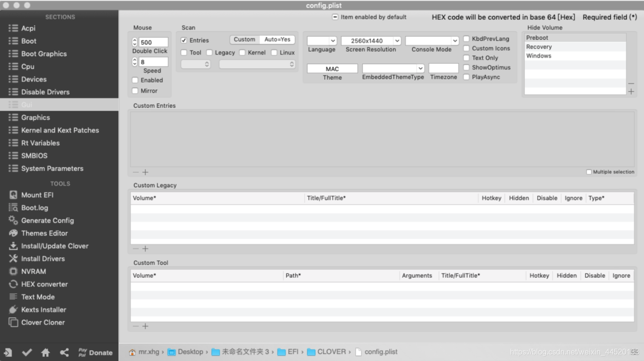Click the NVRAM chip icon
644x361 pixels.
[x=13, y=271]
